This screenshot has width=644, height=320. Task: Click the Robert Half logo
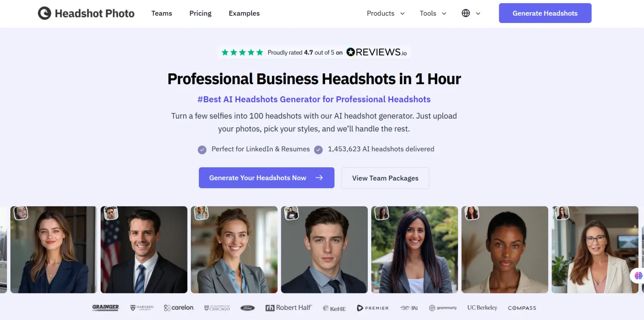point(289,308)
